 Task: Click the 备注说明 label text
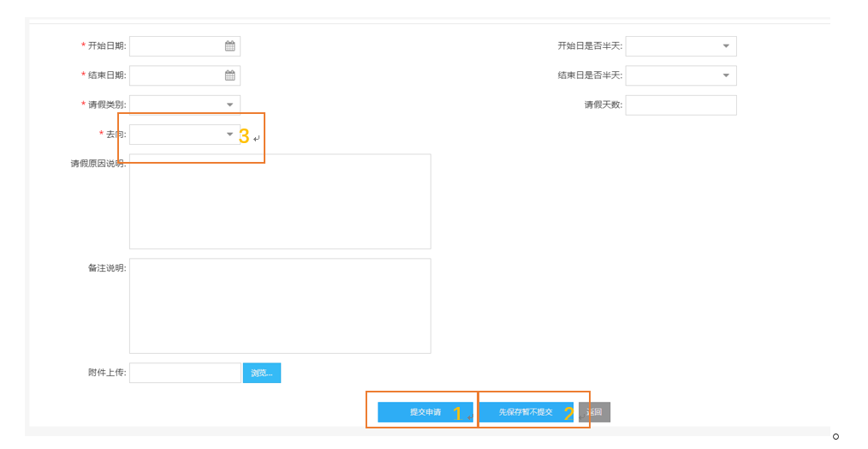tap(107, 268)
